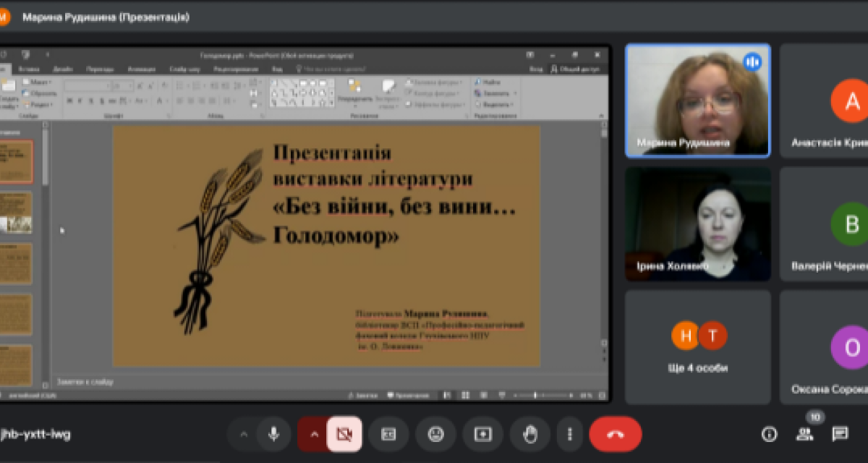Open the three-dot more options menu
Viewport: 868px width, 463px height.
[x=570, y=434]
